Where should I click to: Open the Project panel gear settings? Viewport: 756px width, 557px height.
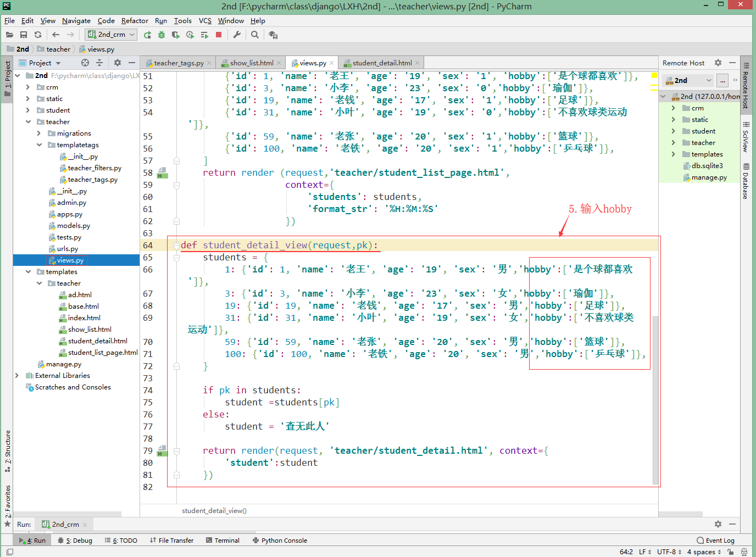(x=117, y=63)
